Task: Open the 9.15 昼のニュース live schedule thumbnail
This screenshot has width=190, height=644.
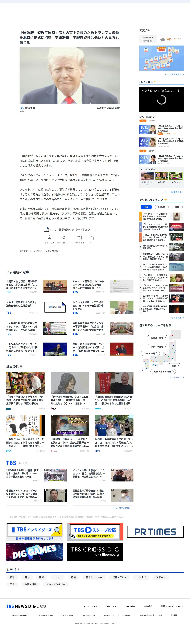Action: pyautogui.click(x=148, y=129)
